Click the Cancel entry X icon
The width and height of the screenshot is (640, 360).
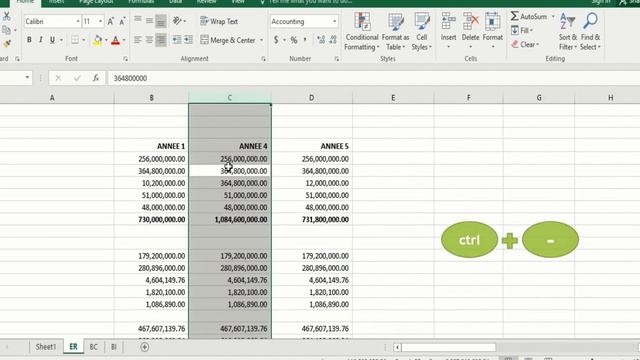[58, 78]
